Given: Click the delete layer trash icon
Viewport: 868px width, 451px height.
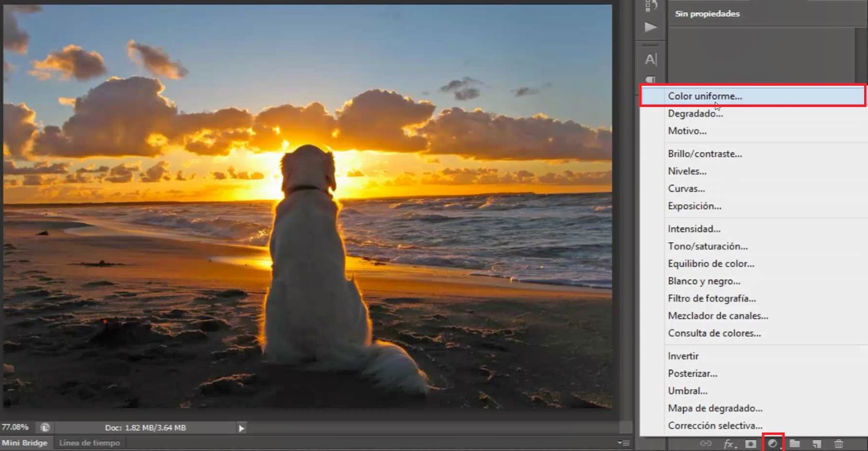Looking at the screenshot, I should (839, 444).
